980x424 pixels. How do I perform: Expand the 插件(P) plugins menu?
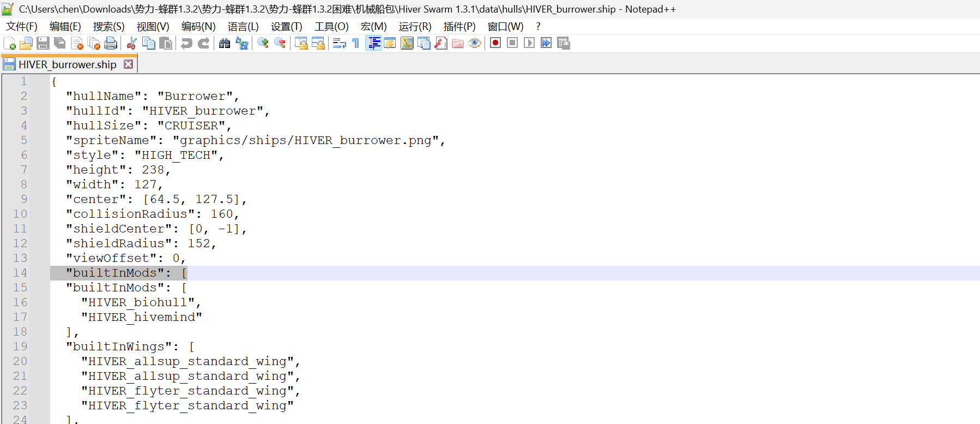click(459, 27)
